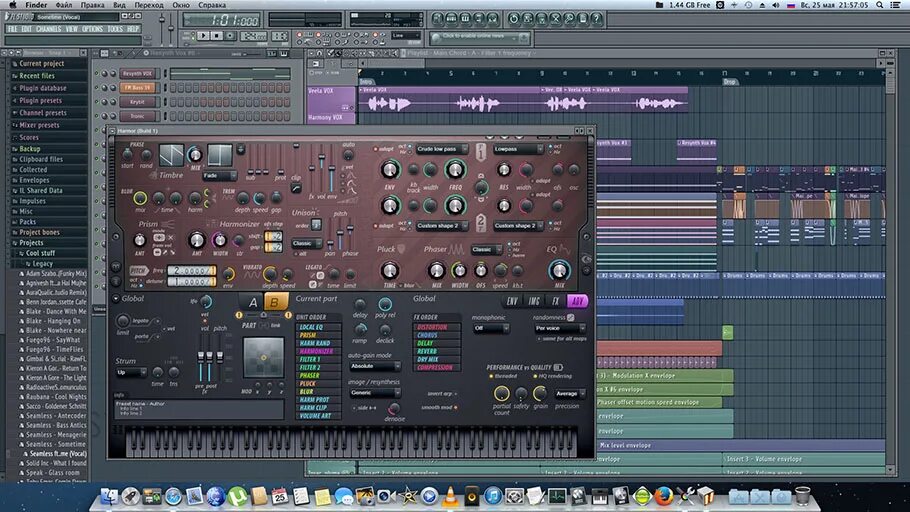Open the IMG tab in Harmor

(x=534, y=301)
